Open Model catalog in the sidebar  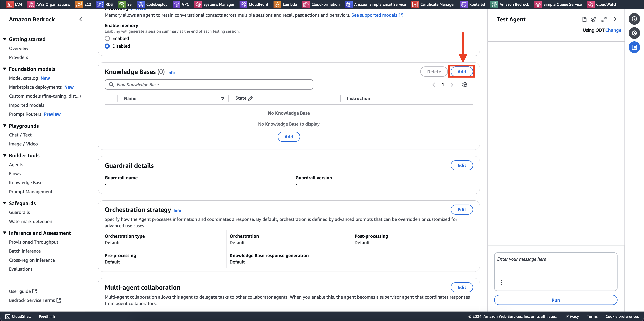click(x=23, y=78)
